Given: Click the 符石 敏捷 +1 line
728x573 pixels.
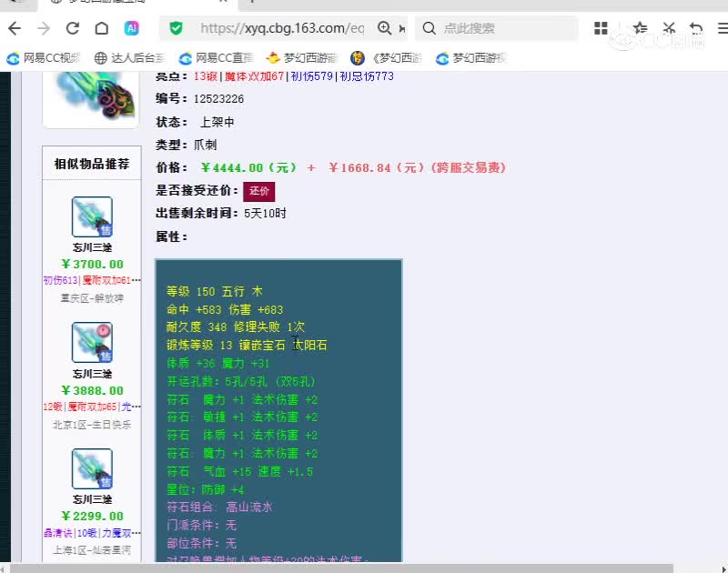Looking at the screenshot, I should (242, 417).
